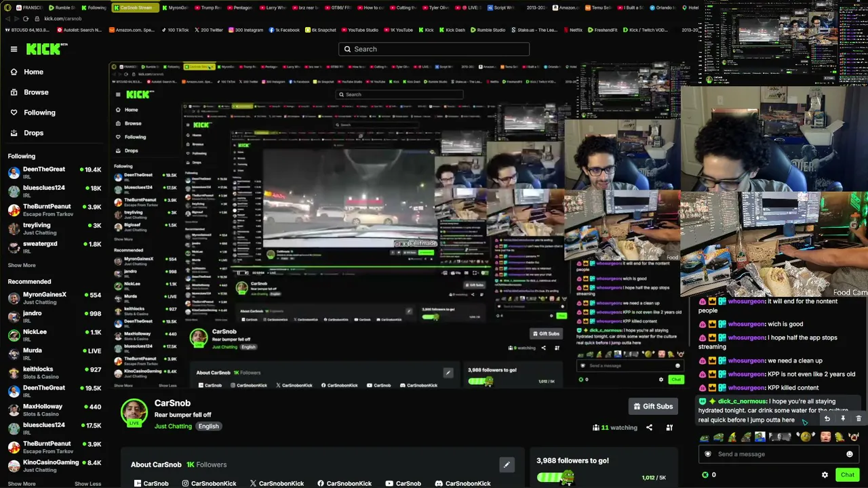Switch to the MyronGaines browser tab
Image resolution: width=868 pixels, height=488 pixels.
pyautogui.click(x=176, y=7)
